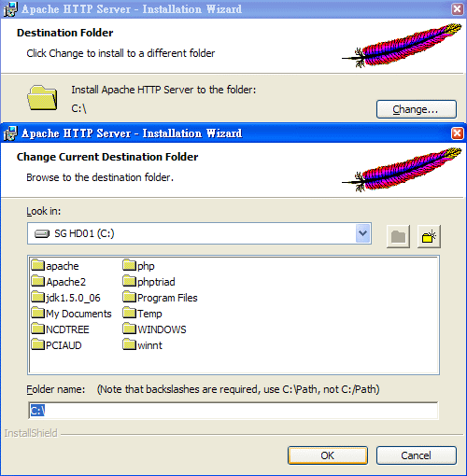Select the PCIAUD folder
The width and height of the screenshot is (467, 476).
coord(56,345)
